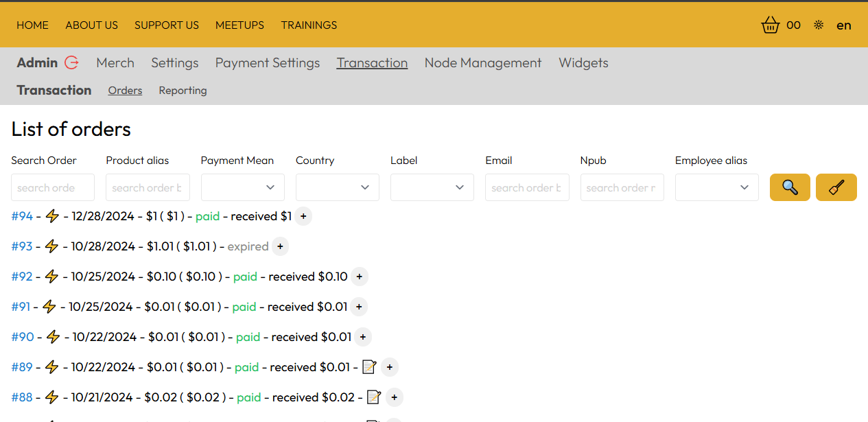The width and height of the screenshot is (868, 422).
Task: Toggle the light/dark theme sun icon
Action: pos(818,25)
